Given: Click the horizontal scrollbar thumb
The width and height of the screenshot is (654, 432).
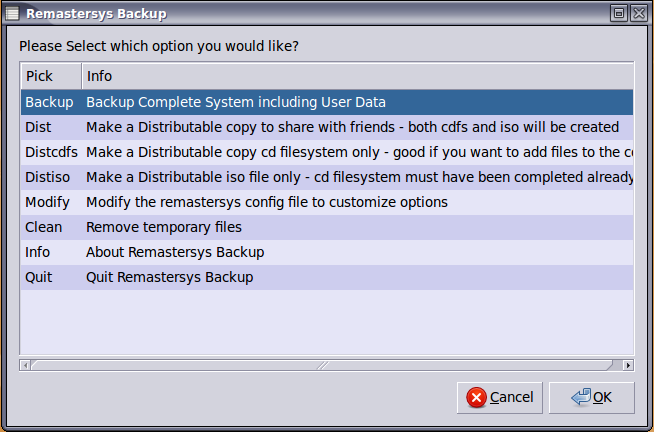Looking at the screenshot, I should point(322,365).
